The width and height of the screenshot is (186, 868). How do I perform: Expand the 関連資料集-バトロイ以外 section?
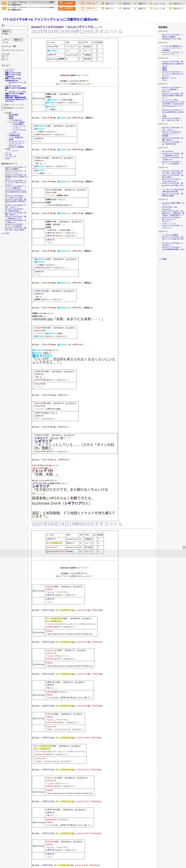point(3,108)
